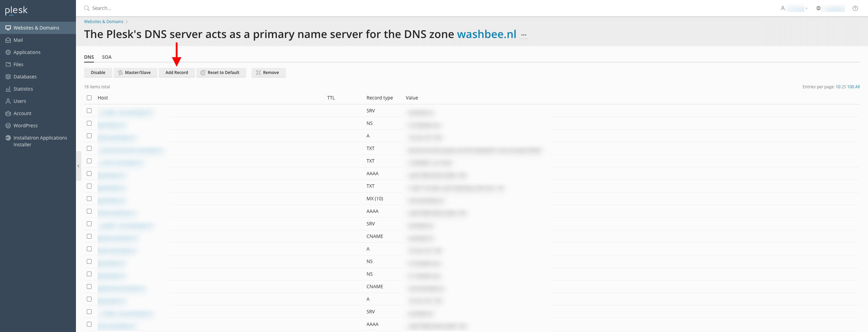Screen dimensions: 868x332
Task: Collapse the sidebar with the arrow handle
Action: coord(78,166)
